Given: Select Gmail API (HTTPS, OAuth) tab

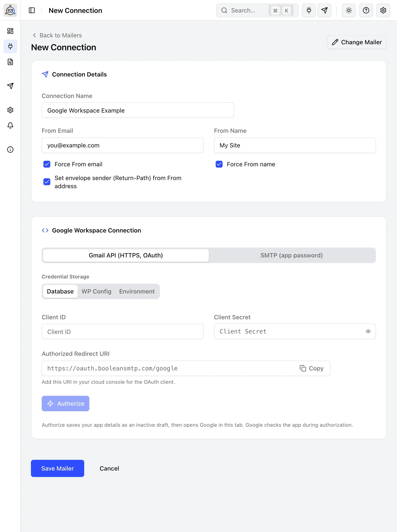Looking at the screenshot, I should [x=126, y=255].
